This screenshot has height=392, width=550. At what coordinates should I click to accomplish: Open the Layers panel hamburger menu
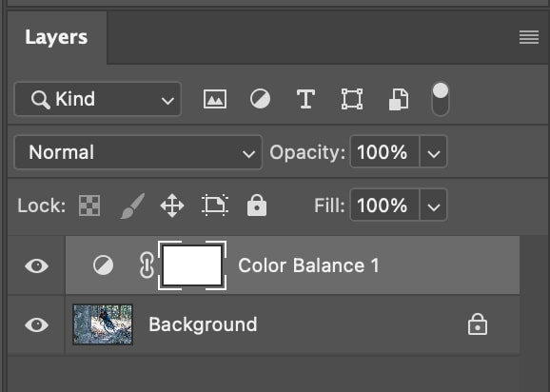tap(529, 37)
